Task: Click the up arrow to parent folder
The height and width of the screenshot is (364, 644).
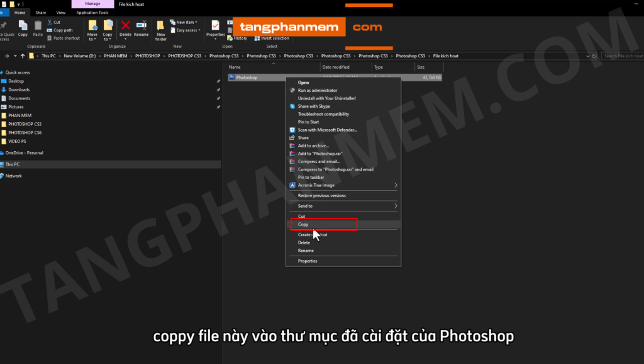Action: click(x=23, y=56)
